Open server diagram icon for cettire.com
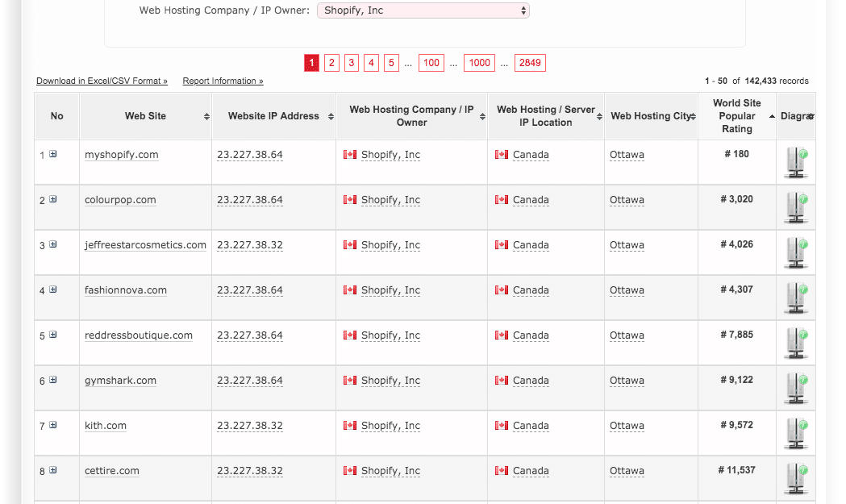Screen dimensions: 846x504 click(796, 480)
